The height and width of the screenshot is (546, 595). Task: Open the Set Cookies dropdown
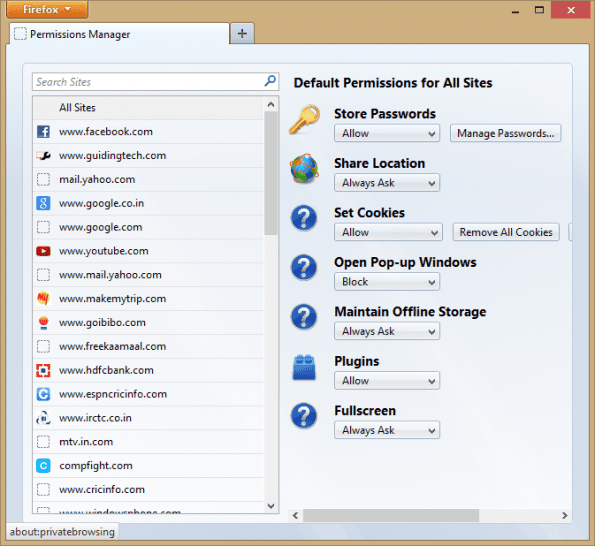pyautogui.click(x=388, y=232)
